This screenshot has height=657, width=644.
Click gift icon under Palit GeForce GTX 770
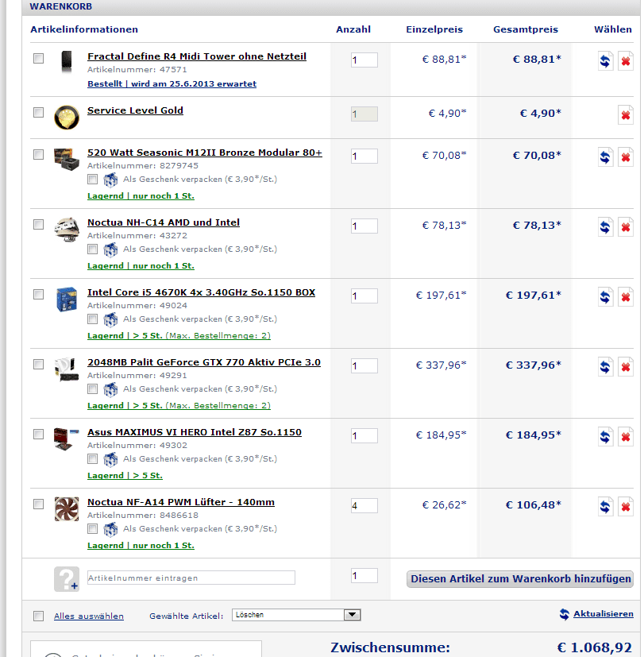[x=110, y=390]
